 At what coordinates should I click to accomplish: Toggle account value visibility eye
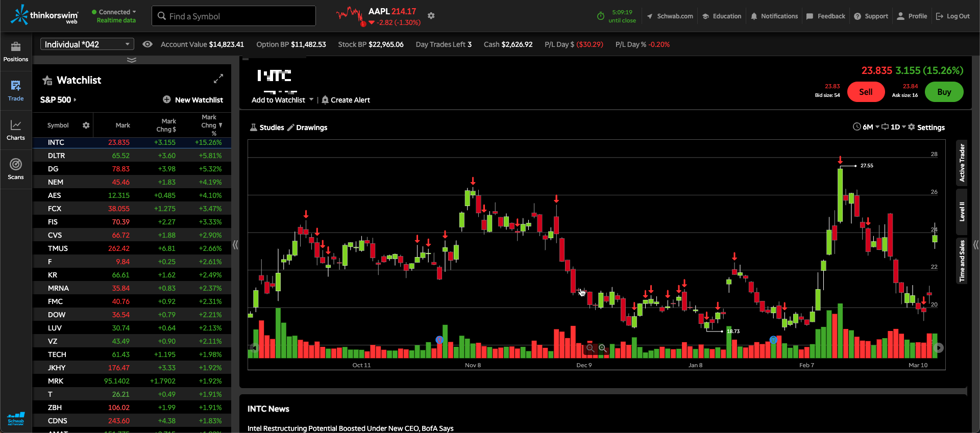coord(148,44)
